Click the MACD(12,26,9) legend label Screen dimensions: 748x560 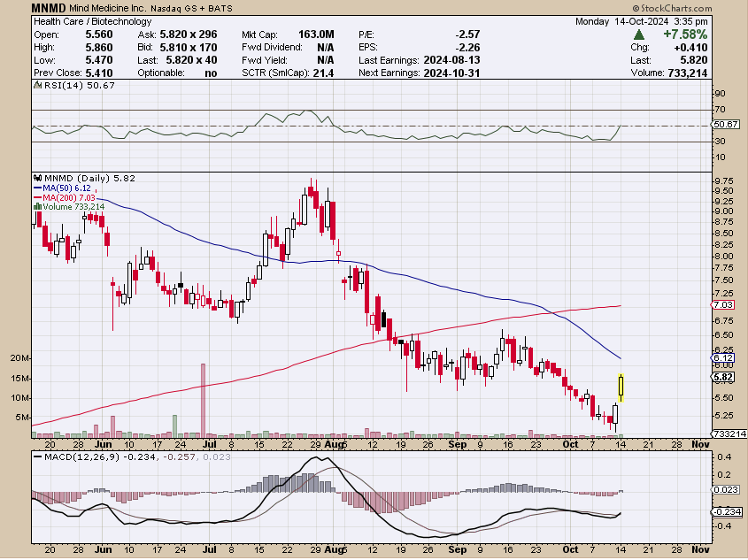click(x=81, y=457)
